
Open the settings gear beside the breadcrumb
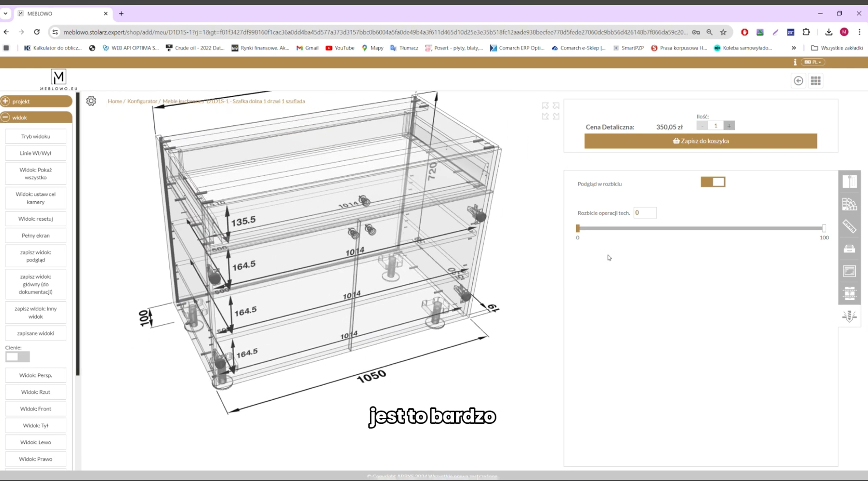pos(91,101)
